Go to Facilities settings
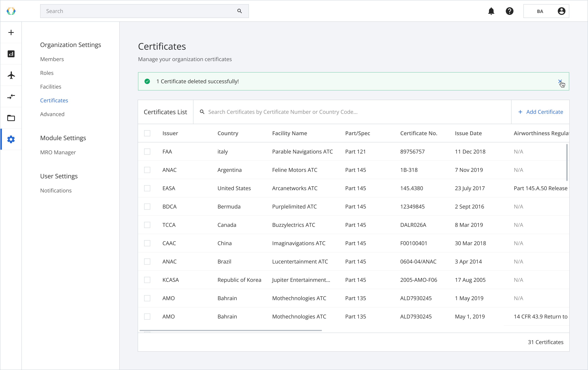 point(51,87)
